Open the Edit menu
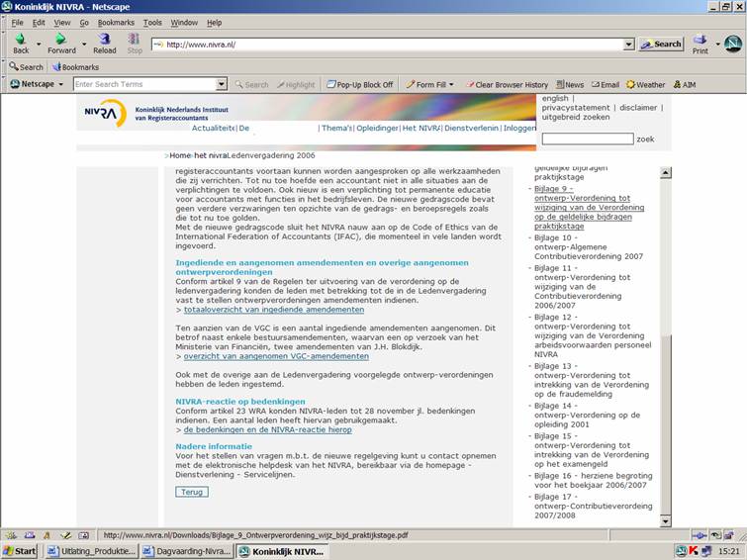 [x=39, y=23]
